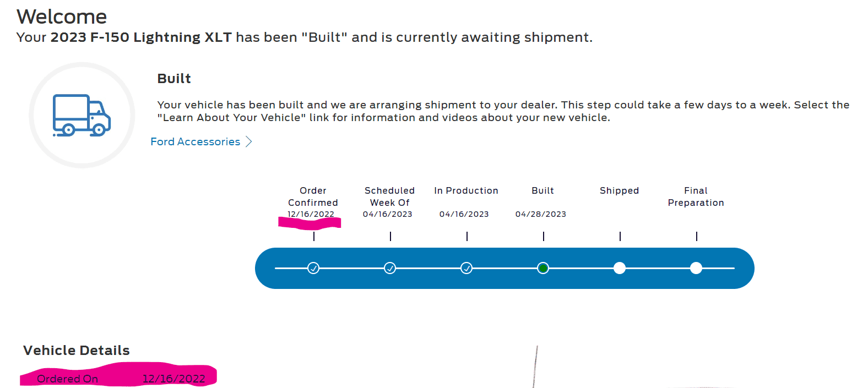Click the bold Built section heading
Screen dimensions: 868x388
(174, 79)
